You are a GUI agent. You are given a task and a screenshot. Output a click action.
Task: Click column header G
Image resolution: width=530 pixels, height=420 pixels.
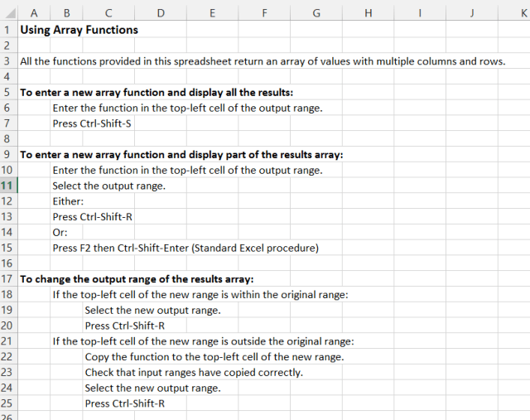point(316,13)
